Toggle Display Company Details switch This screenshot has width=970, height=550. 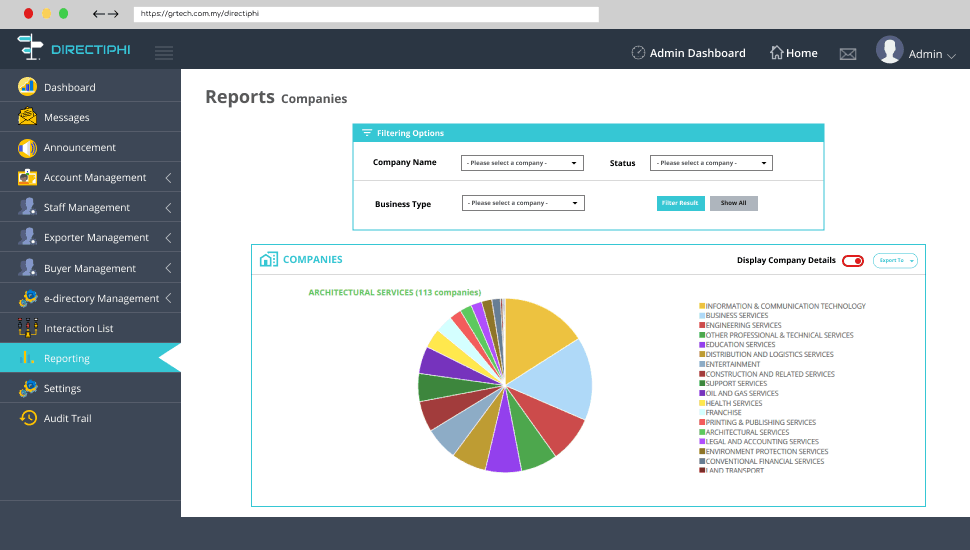(853, 260)
